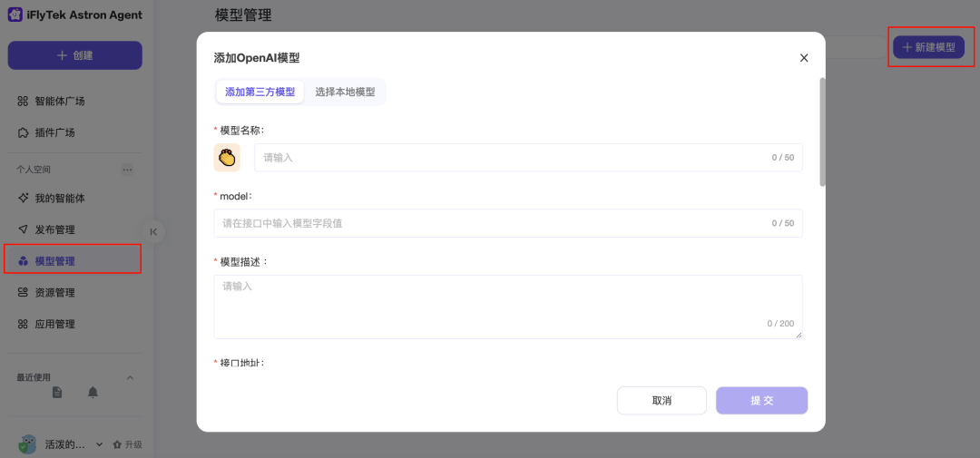Click the 模型管理 cluster icon
This screenshot has height=458, width=980.
tap(23, 261)
